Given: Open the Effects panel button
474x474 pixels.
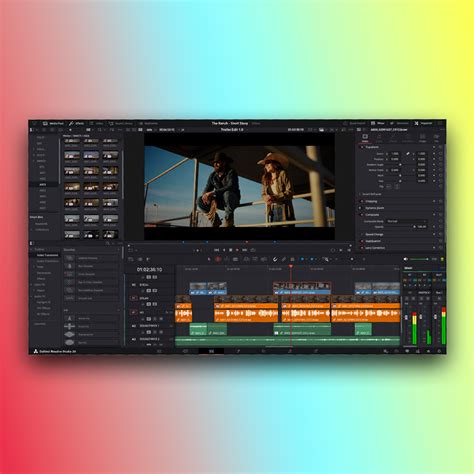Looking at the screenshot, I should pyautogui.click(x=76, y=123).
